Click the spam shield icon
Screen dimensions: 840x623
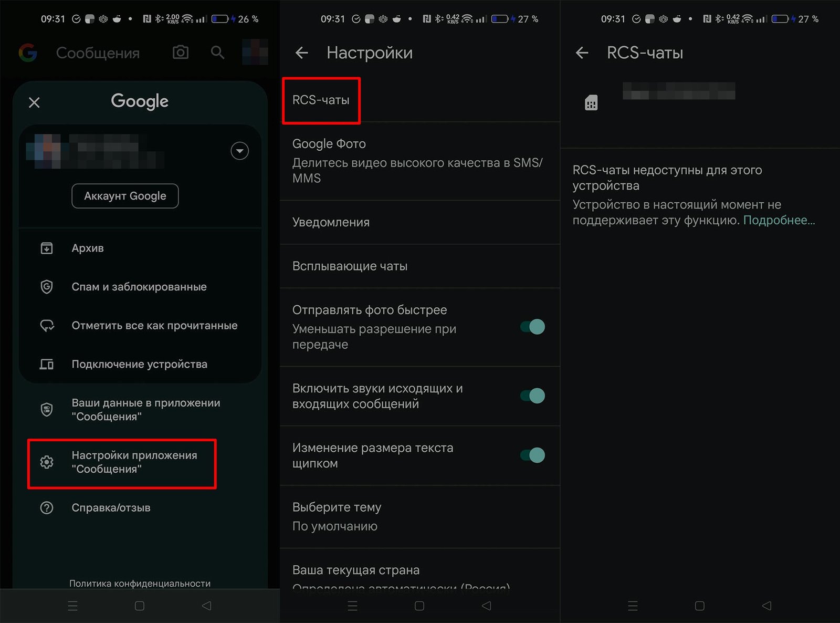pos(47,287)
